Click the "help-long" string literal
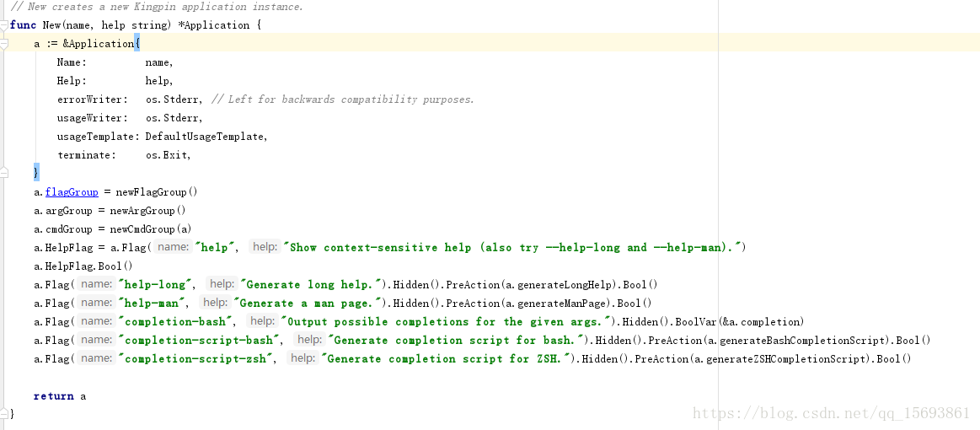980x430 pixels. point(156,284)
